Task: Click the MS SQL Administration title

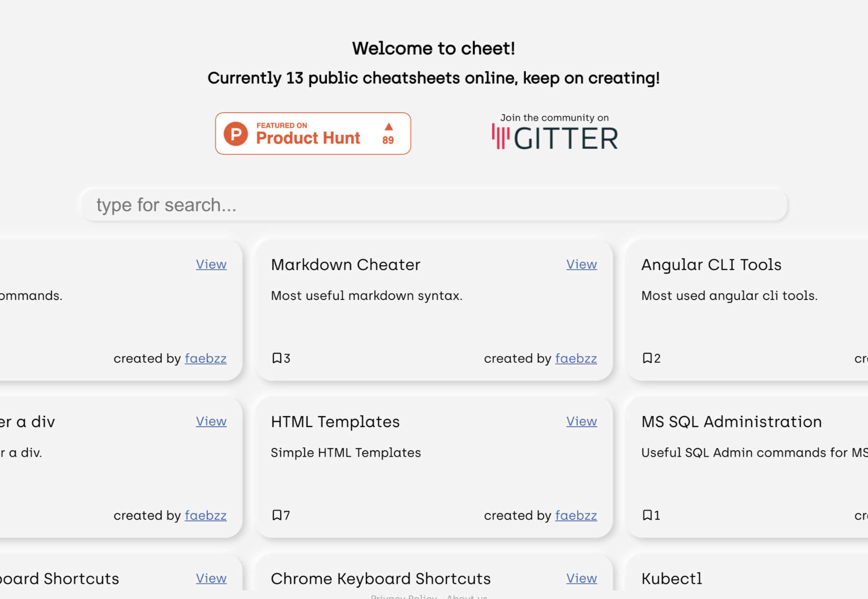Action: pyautogui.click(x=731, y=422)
